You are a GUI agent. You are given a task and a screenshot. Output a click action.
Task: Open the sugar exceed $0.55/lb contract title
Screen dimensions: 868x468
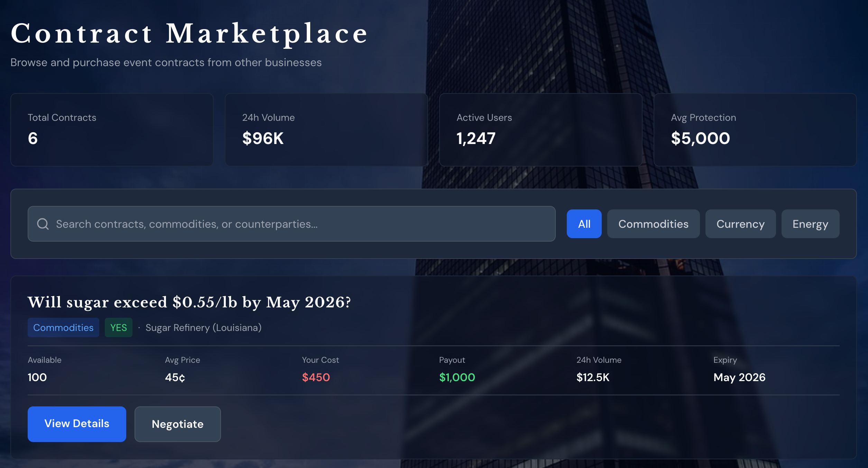[189, 302]
